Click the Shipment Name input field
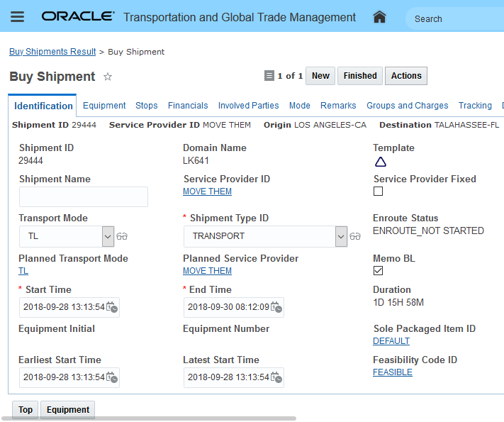The image size is (504, 422). click(84, 196)
